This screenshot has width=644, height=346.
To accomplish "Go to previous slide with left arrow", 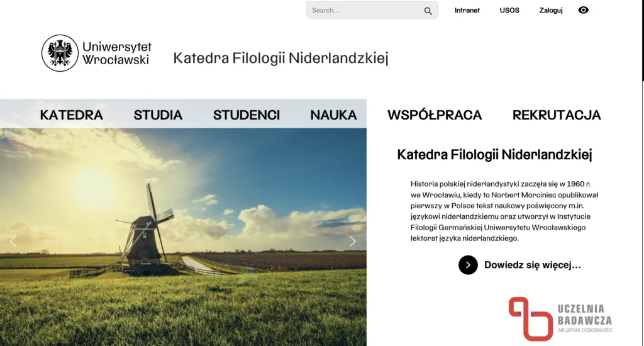I will (13, 241).
